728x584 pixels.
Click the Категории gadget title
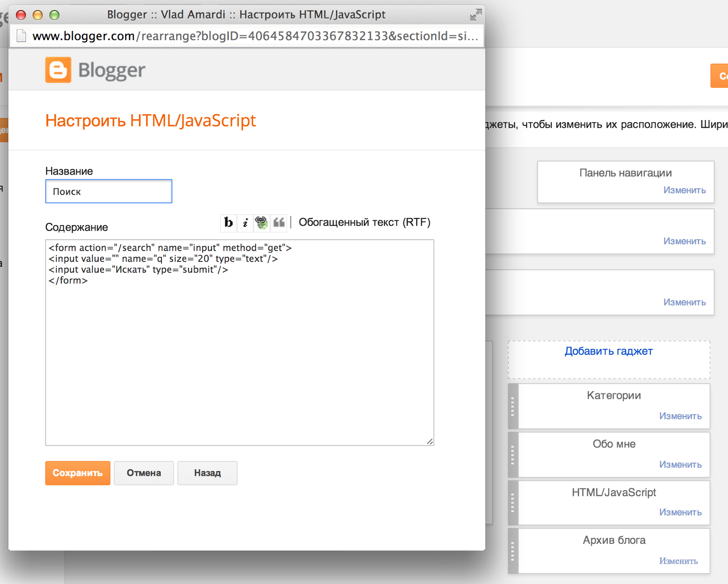(614, 396)
